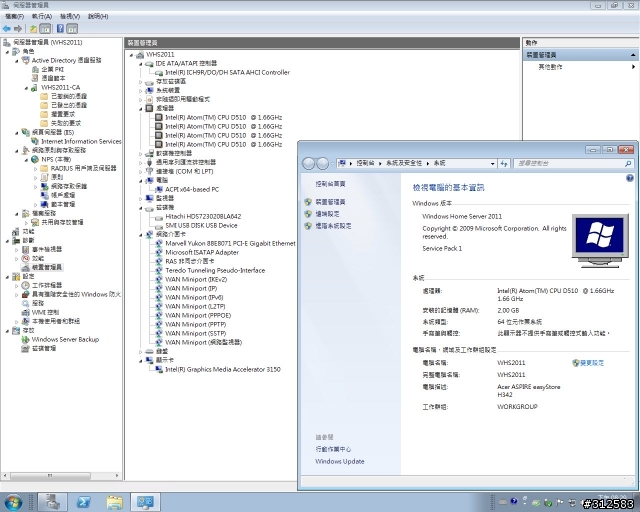Screen dimensions: 640x512
Task: Expand the 事件檢視器 node
Action: [17, 249]
